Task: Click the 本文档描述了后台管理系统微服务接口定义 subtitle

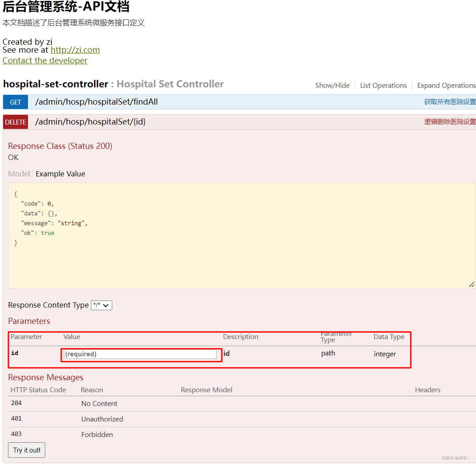Action: point(74,23)
